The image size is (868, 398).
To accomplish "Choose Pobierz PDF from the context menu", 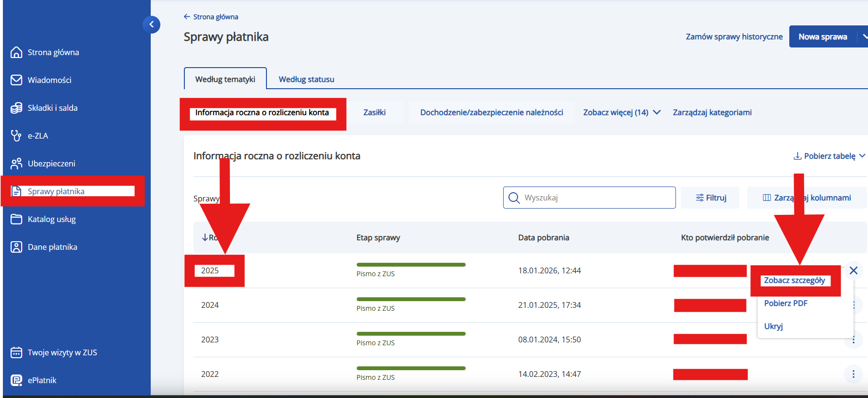I will [785, 303].
